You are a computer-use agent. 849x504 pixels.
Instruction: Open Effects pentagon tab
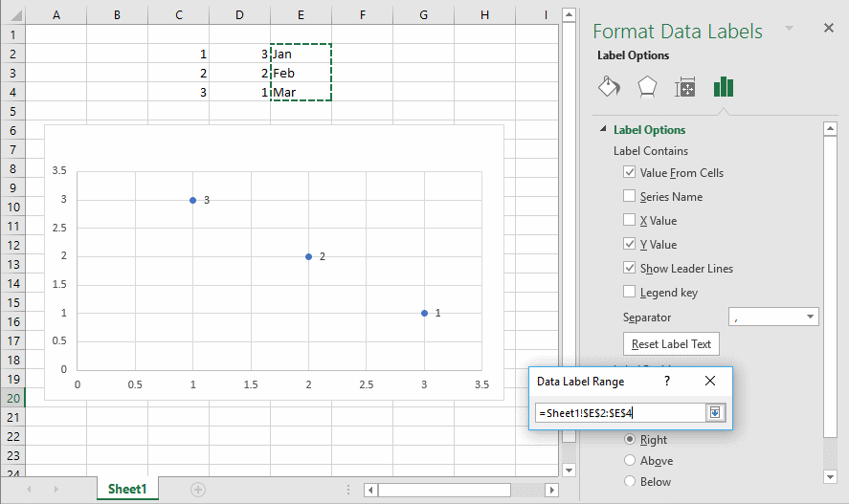[647, 86]
